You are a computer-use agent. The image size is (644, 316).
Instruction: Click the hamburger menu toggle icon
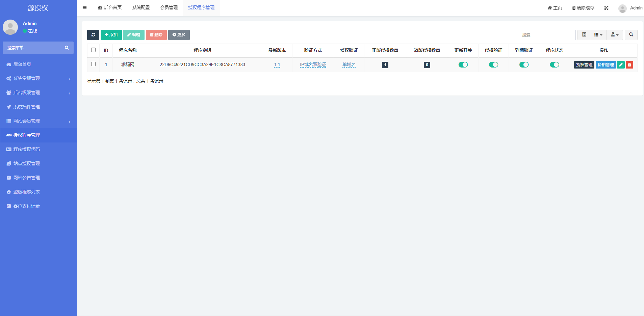coord(85,8)
